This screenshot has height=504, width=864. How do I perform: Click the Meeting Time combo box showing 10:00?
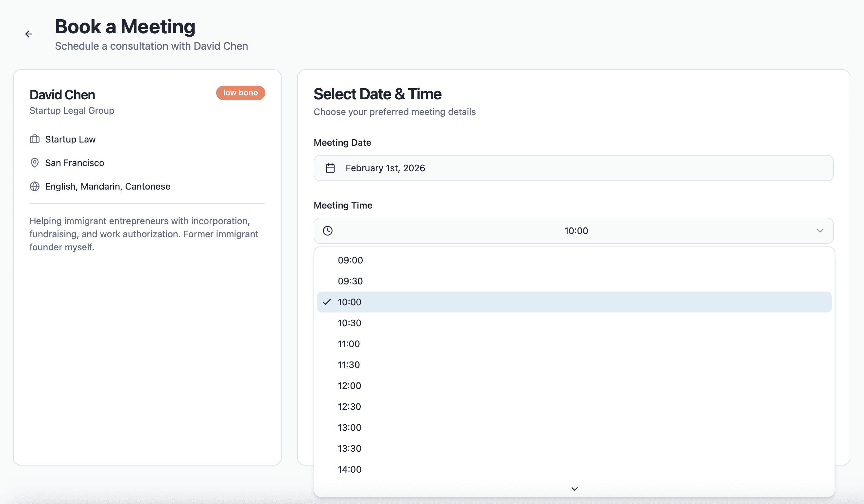573,230
